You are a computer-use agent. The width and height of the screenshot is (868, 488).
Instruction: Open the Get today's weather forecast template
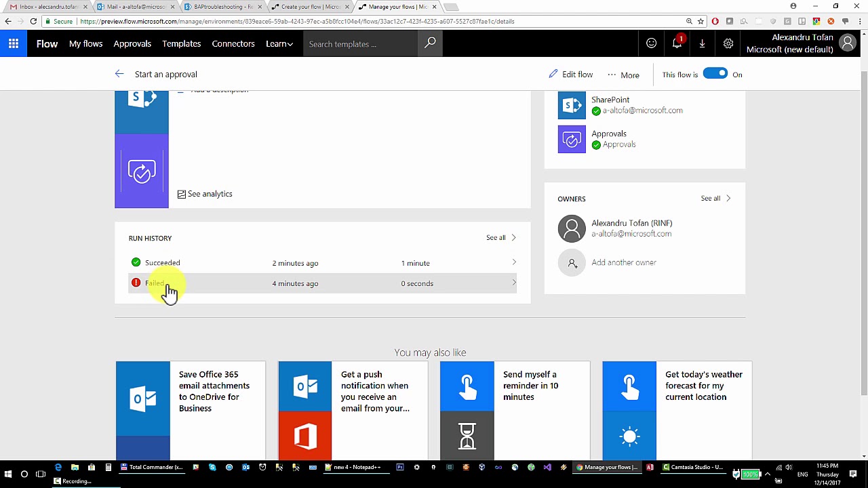(677, 410)
